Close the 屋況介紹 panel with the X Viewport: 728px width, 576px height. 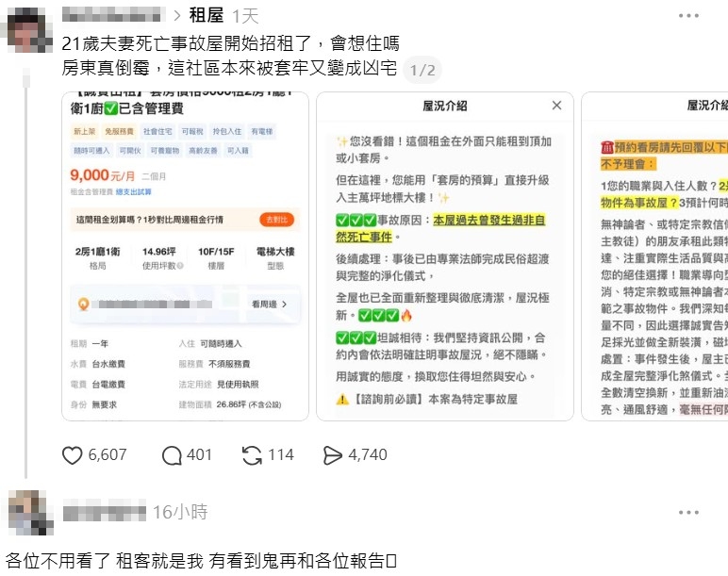point(556,106)
